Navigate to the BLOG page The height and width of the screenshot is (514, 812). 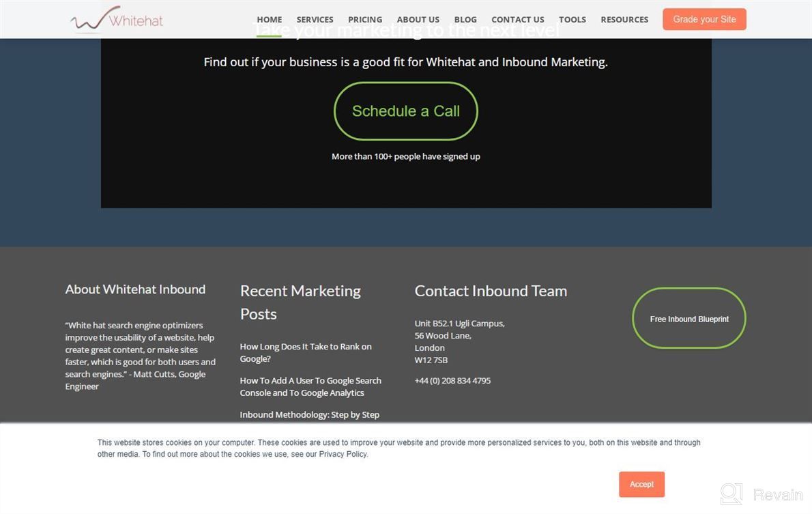point(465,20)
